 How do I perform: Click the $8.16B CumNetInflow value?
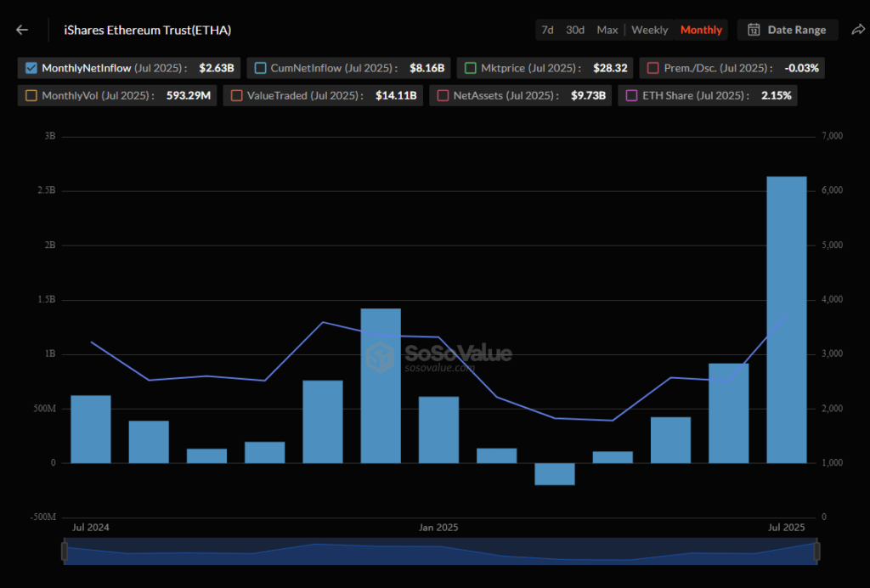(427, 68)
